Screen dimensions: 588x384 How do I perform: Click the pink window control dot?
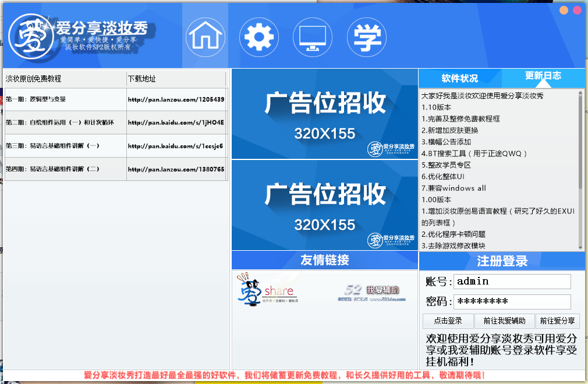[x=577, y=10]
